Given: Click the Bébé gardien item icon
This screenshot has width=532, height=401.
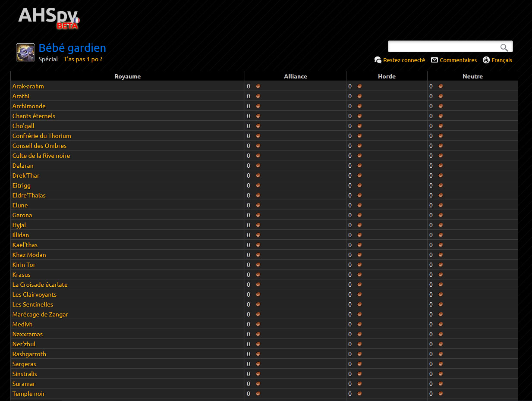Looking at the screenshot, I should point(25,53).
